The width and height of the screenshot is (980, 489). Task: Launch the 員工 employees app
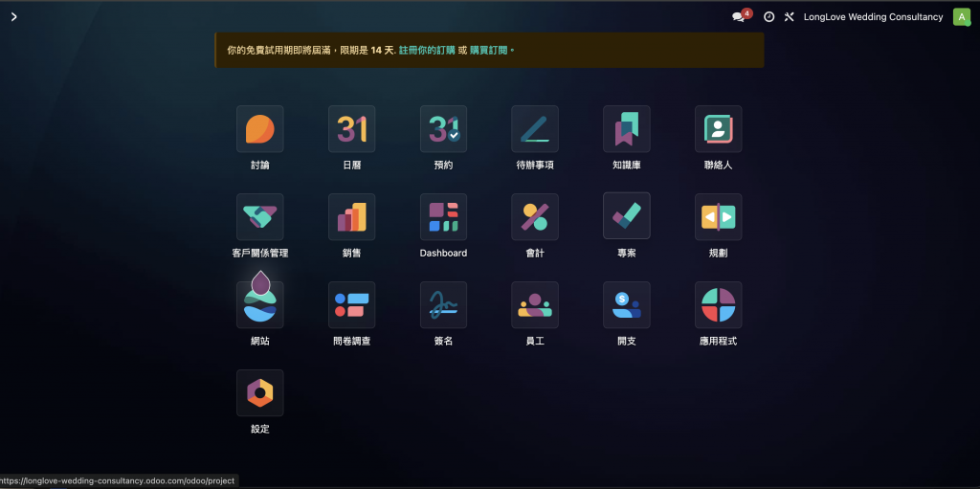click(535, 305)
